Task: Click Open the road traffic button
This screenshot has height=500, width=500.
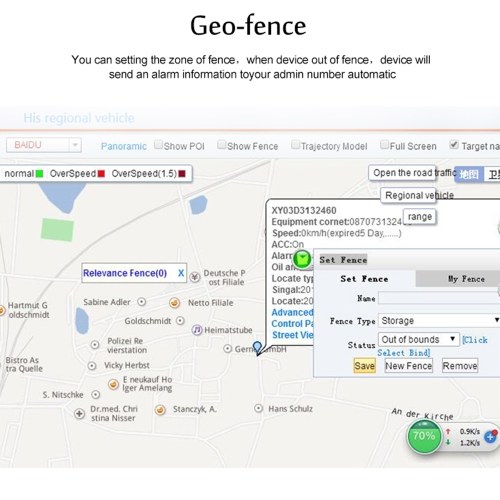Action: (x=402, y=173)
